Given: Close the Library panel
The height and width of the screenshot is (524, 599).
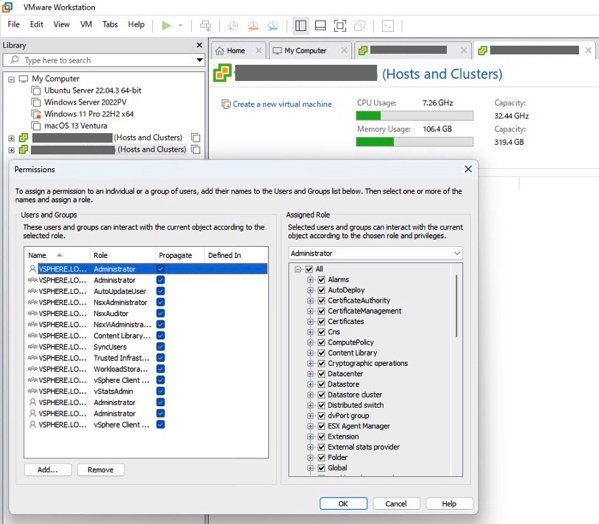Looking at the screenshot, I should click(199, 45).
